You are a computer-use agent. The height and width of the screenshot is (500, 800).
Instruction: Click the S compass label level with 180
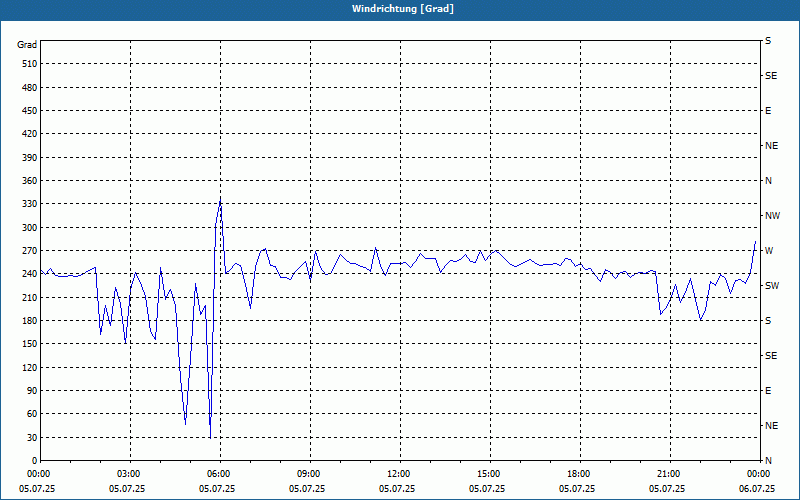point(768,321)
